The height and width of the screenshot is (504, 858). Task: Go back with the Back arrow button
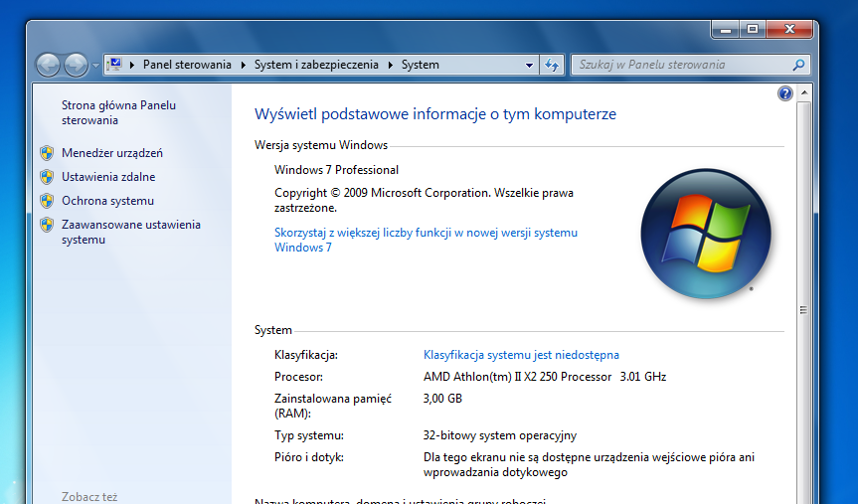(x=48, y=66)
